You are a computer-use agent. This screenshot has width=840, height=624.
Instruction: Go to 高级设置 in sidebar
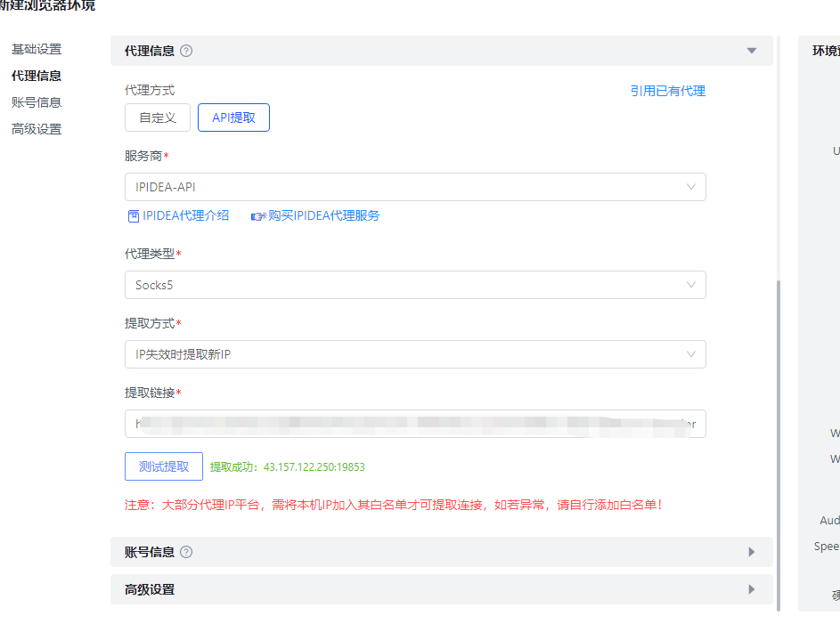pos(37,129)
